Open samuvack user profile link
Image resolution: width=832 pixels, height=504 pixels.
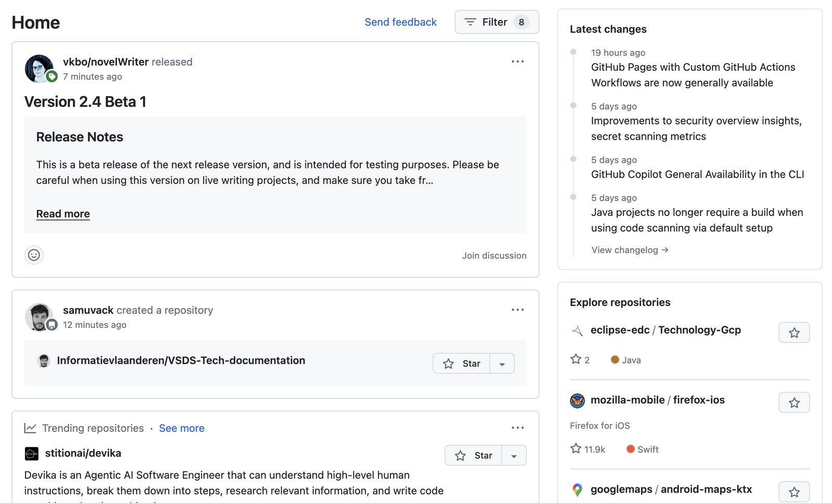[88, 310]
